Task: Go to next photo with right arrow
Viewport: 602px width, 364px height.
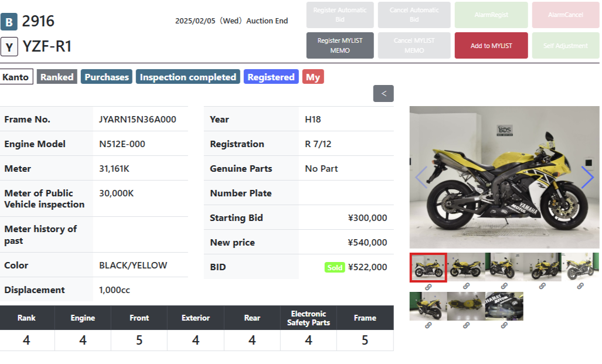Action: [x=587, y=178]
